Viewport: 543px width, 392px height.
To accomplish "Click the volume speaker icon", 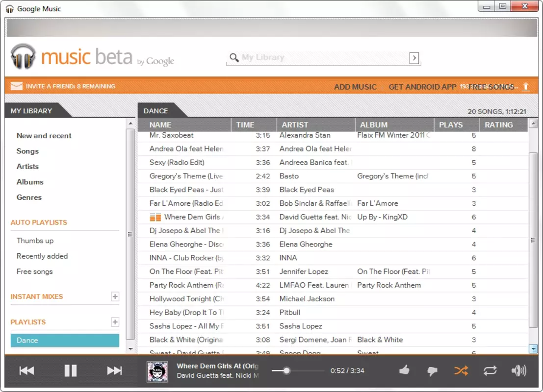I will 518,370.
